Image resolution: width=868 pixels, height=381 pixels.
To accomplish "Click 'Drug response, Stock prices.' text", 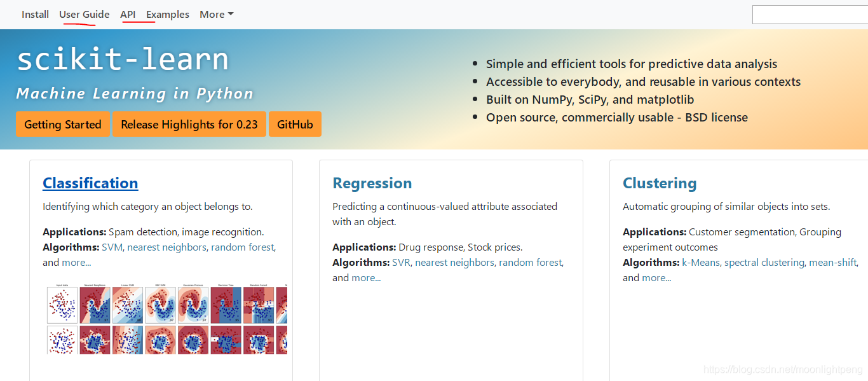I will point(461,247).
